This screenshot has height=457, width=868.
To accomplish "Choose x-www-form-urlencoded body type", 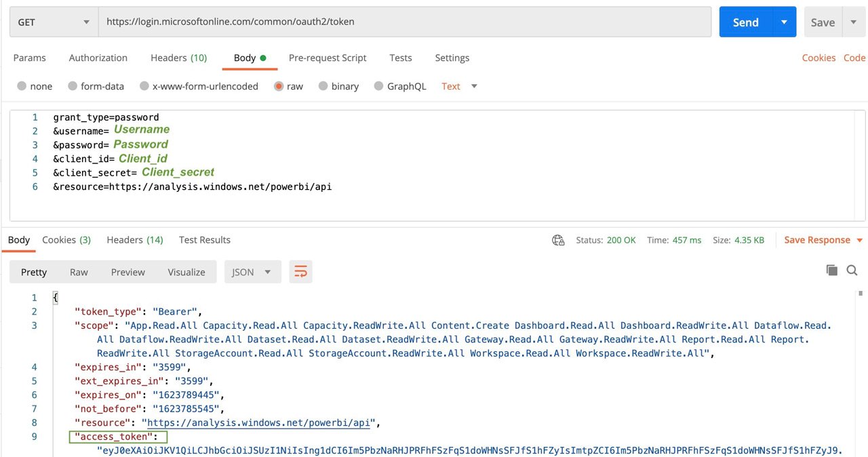I will [x=144, y=86].
